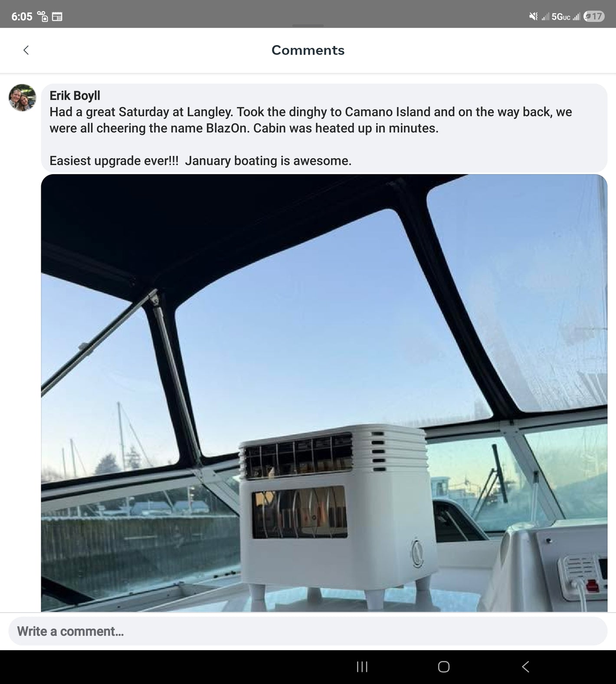Tap the Android recent apps button
The image size is (616, 684).
point(362,667)
